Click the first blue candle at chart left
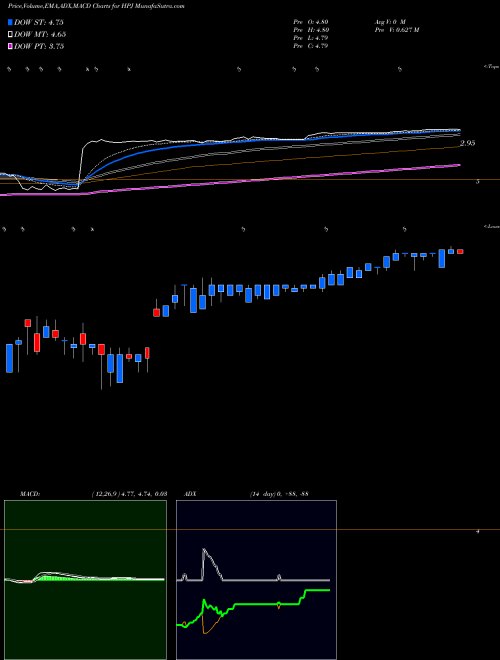 9,358
